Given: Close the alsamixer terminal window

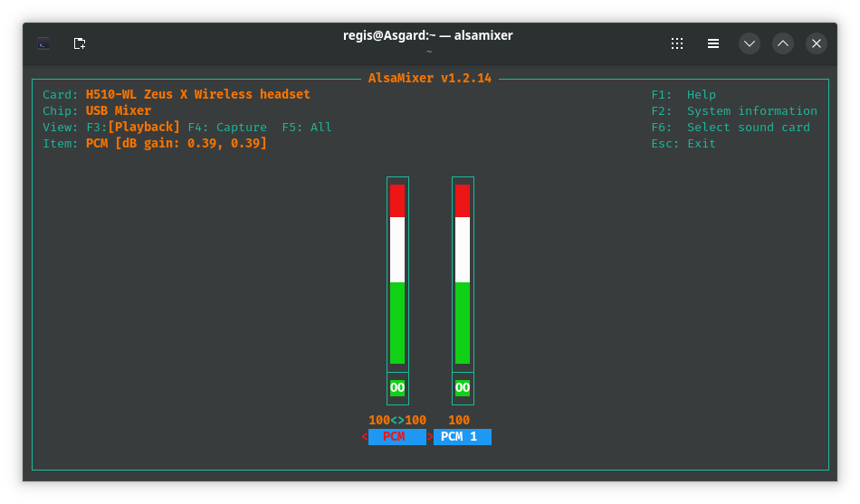Looking at the screenshot, I should click(x=817, y=43).
